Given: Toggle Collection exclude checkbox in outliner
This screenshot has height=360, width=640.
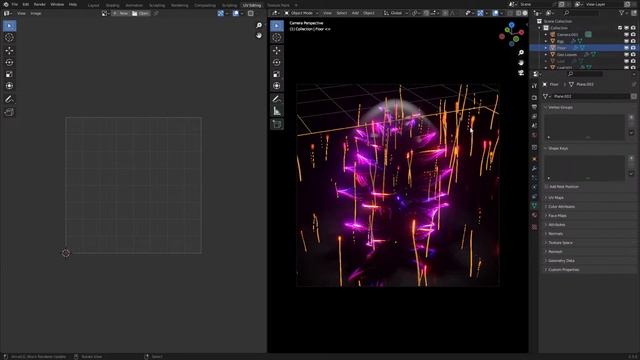Looking at the screenshot, I should (620, 28).
